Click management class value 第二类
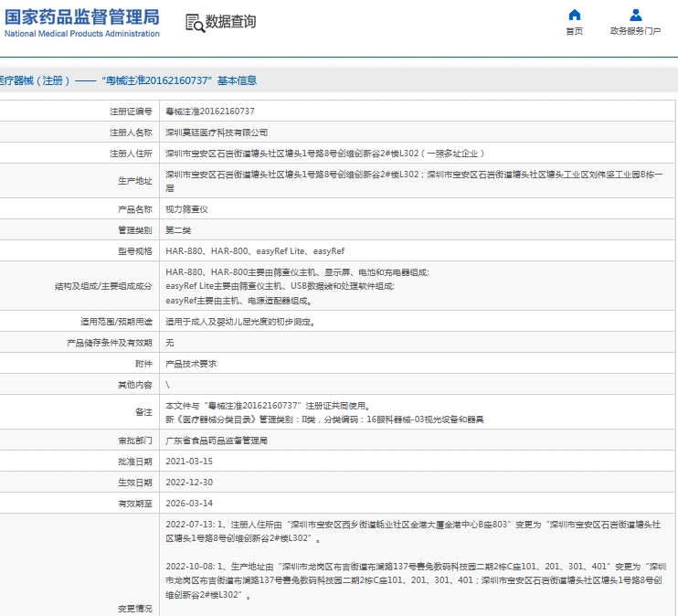Image resolution: width=678 pixels, height=616 pixels. [x=178, y=230]
